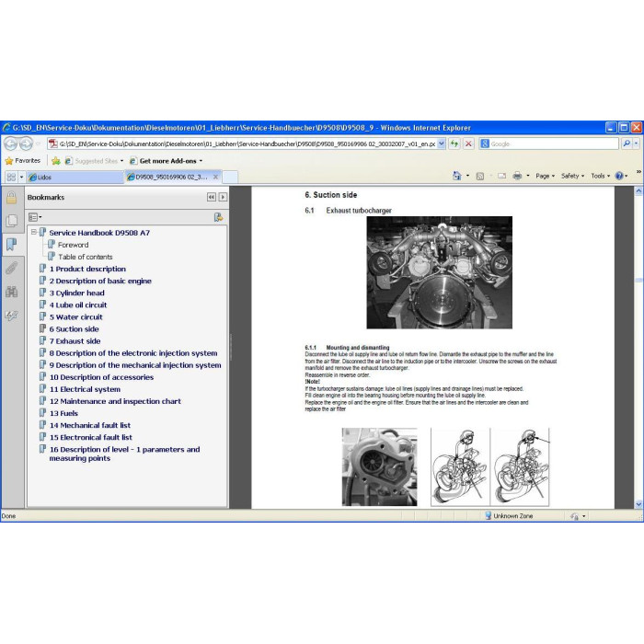The width and height of the screenshot is (644, 644).
Task: Open the Page menu
Action: [545, 176]
